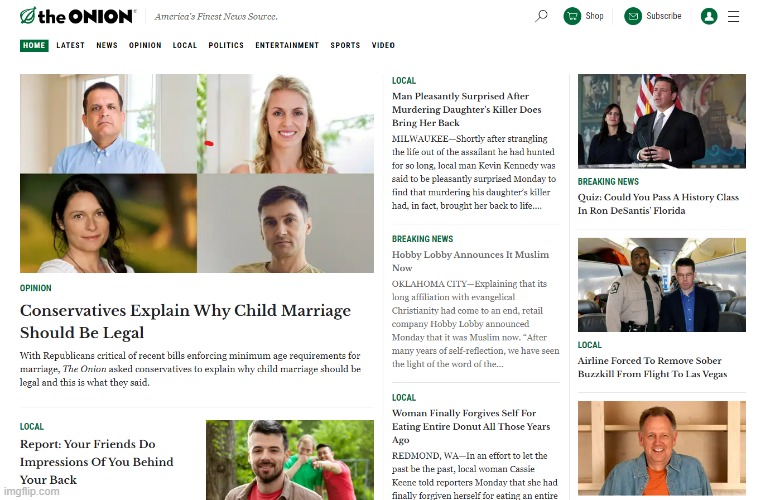Open Hobby Lobby Announces It Muslim Now article
780x500 pixels.
tap(471, 261)
